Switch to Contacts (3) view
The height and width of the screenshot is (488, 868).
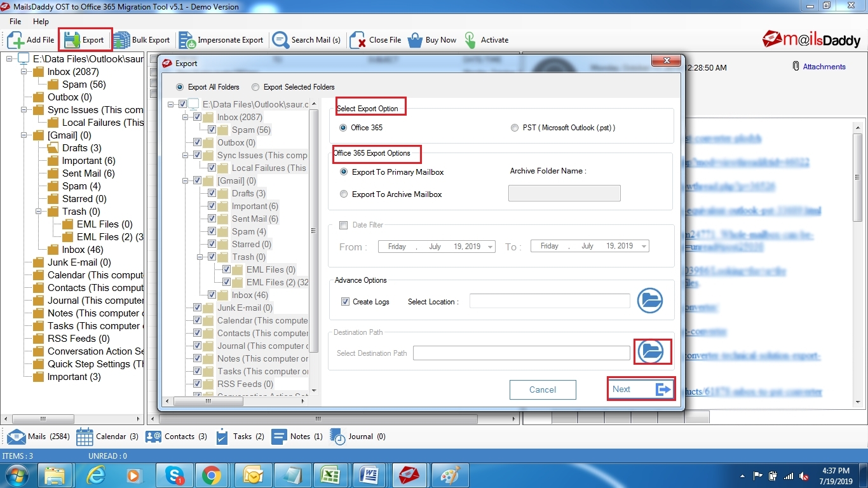176,437
